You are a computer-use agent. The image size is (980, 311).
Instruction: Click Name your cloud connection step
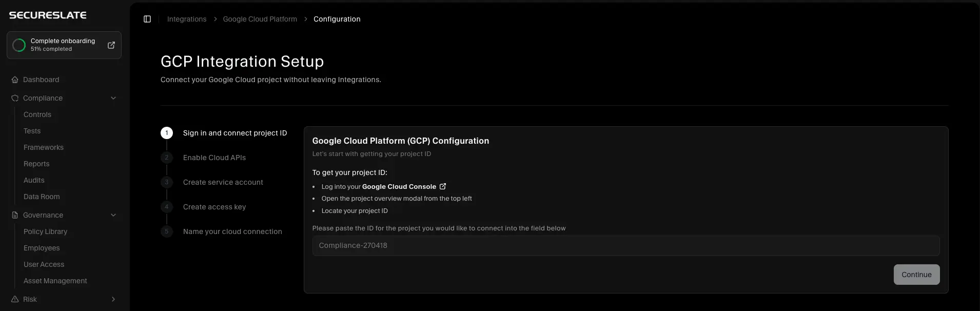[232, 231]
